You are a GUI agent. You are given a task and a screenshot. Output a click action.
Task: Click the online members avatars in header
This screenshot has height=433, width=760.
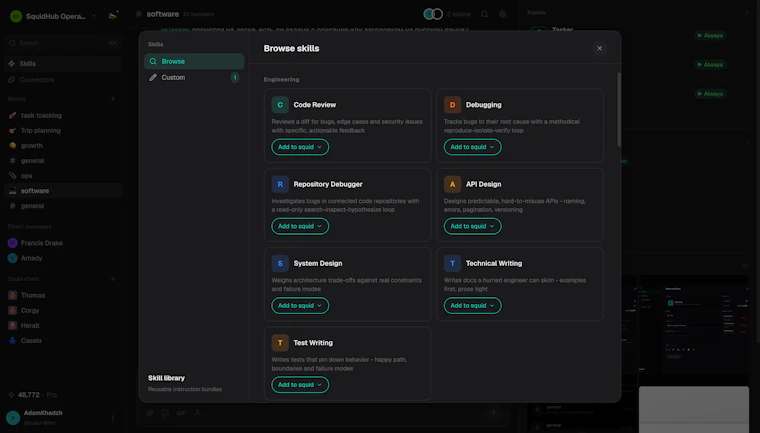click(x=433, y=14)
